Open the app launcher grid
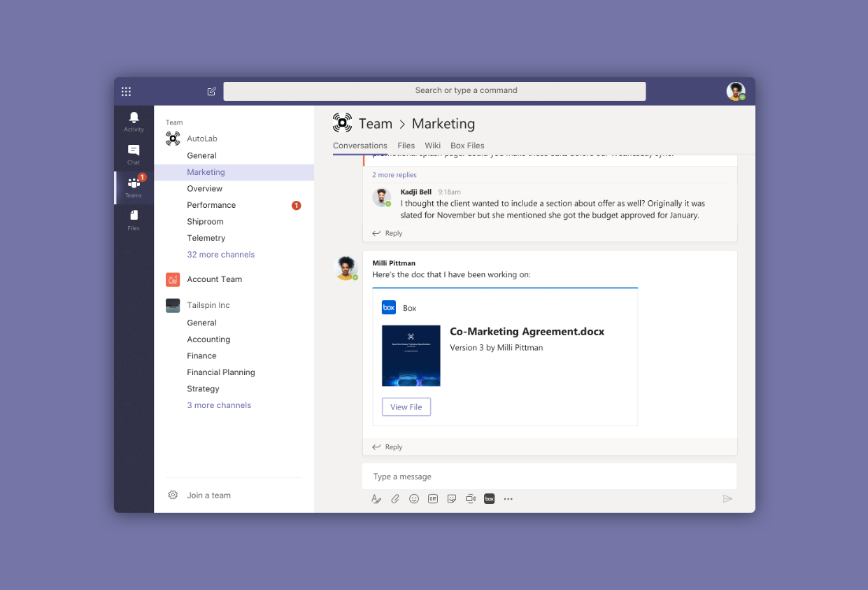Viewport: 868px width, 590px height. click(x=126, y=91)
